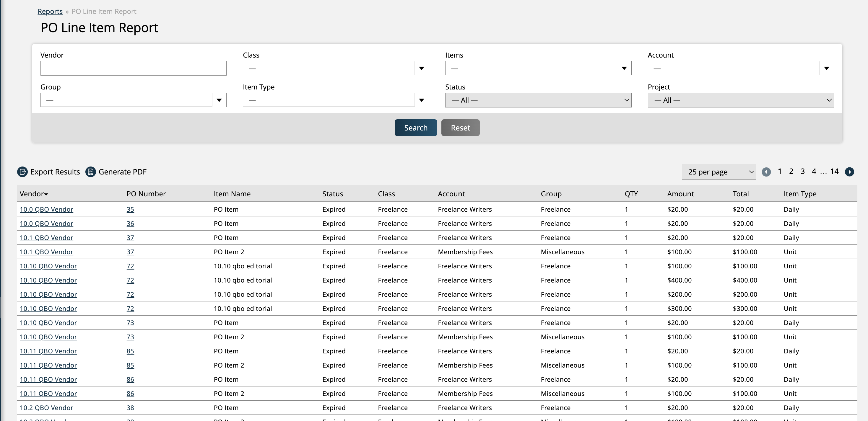Click the Vendor column sort arrow
Viewport: 868px width, 421px height.
pos(46,194)
